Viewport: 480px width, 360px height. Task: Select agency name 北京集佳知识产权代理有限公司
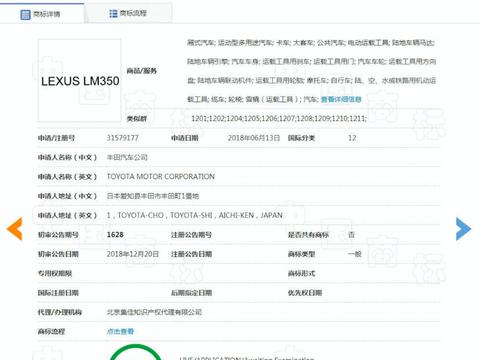click(154, 312)
